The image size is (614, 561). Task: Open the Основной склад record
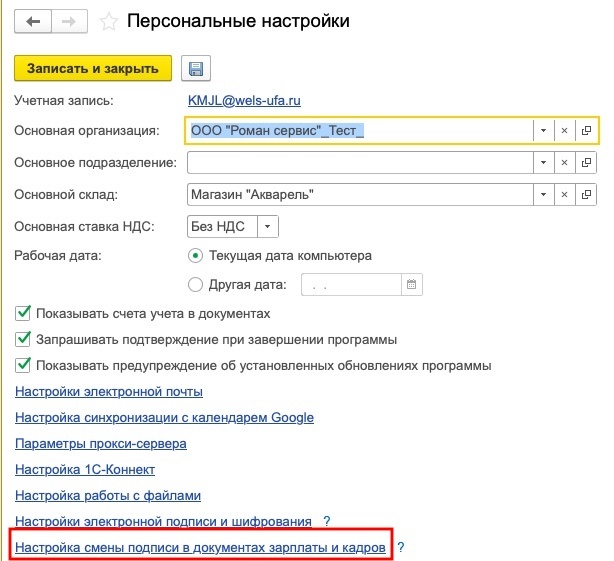click(586, 195)
